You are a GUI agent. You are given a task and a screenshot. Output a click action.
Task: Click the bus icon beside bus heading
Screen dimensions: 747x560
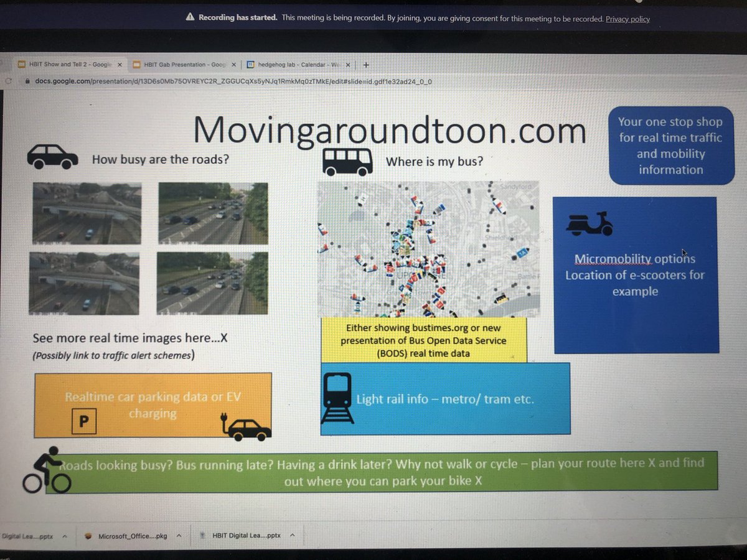click(347, 161)
